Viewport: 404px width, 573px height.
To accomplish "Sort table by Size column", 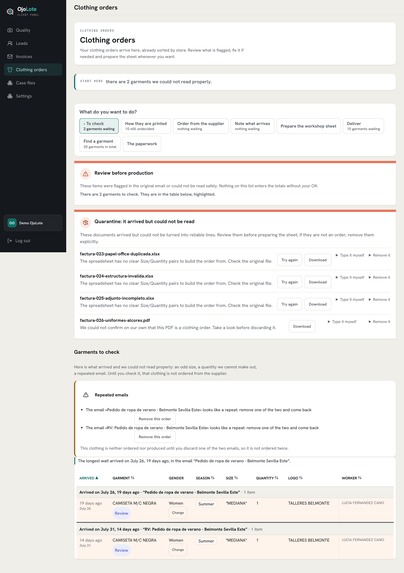I will pyautogui.click(x=232, y=478).
